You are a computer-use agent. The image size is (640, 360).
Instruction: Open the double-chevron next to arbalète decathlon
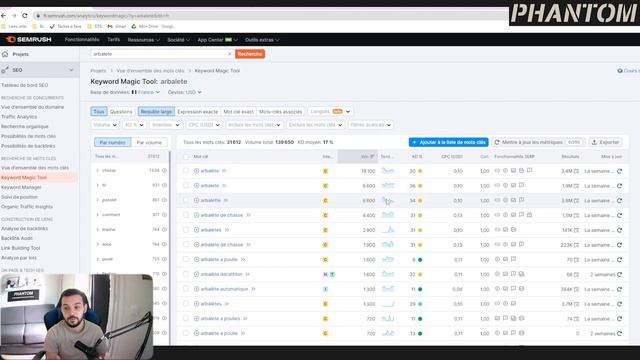[x=247, y=274]
